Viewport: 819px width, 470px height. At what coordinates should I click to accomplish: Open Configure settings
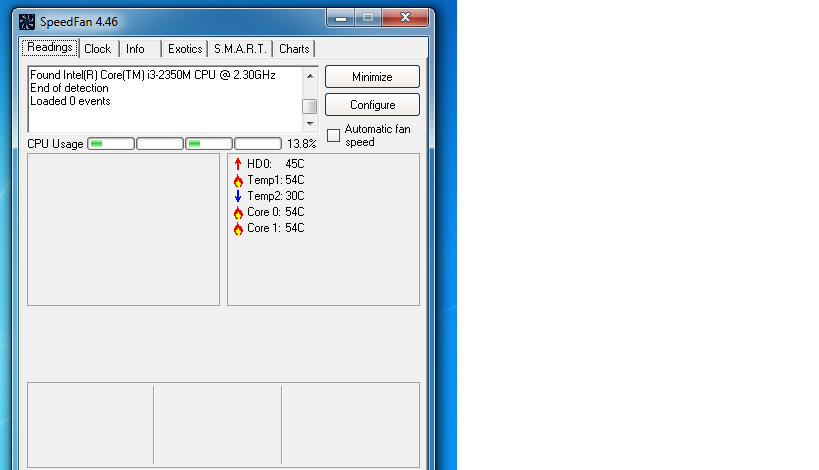(x=372, y=105)
